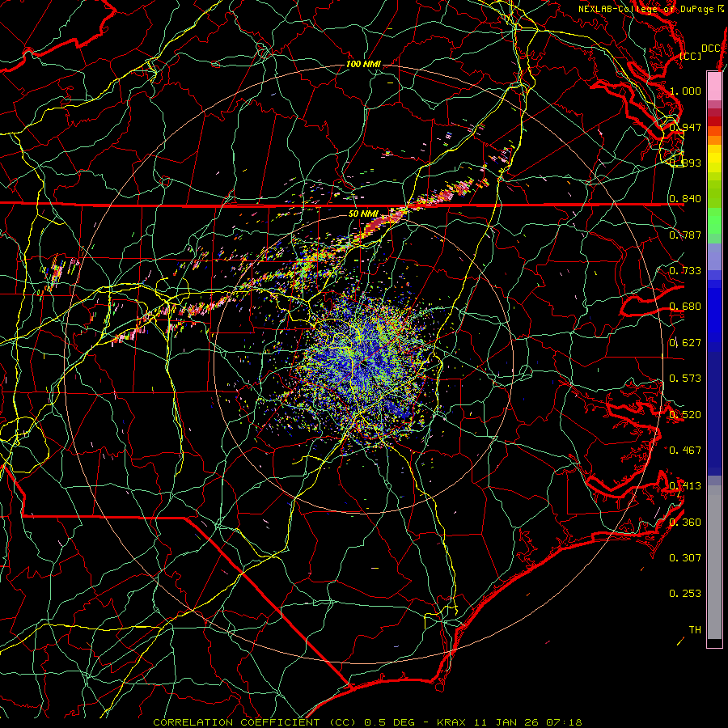Viewport: 728px width, 728px height.
Task: Click the pink segment of color scale
Action: click(714, 87)
